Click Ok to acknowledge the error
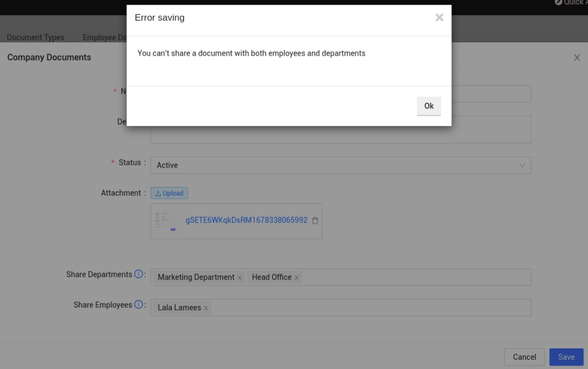 (428, 106)
